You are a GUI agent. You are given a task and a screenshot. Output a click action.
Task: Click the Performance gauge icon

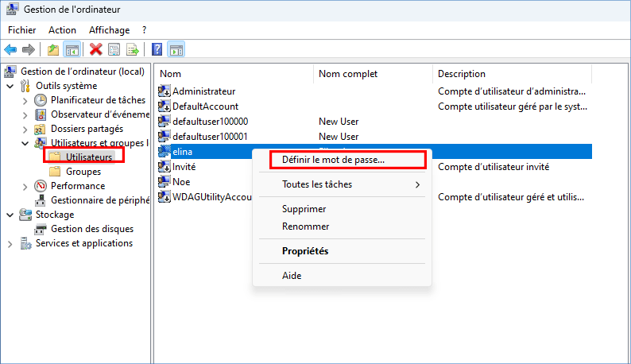point(41,186)
